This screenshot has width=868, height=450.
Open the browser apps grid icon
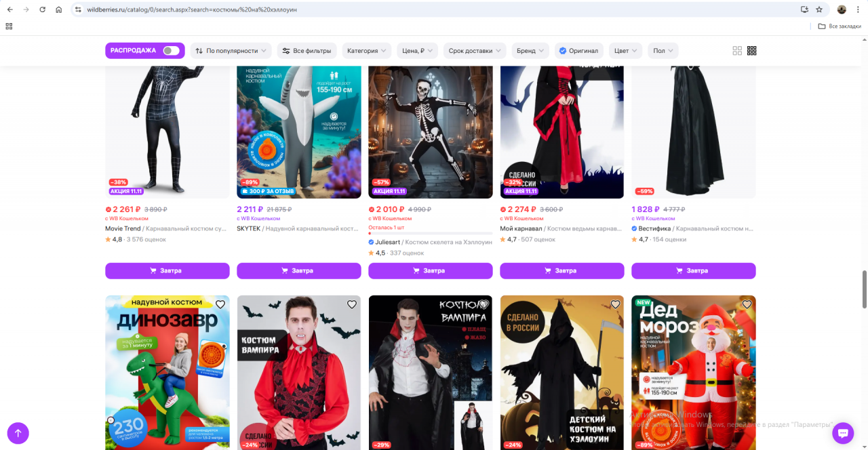coord(9,26)
